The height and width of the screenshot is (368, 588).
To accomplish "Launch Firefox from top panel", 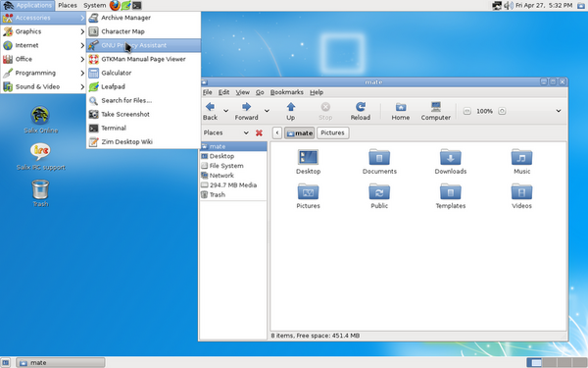I will 115,5.
